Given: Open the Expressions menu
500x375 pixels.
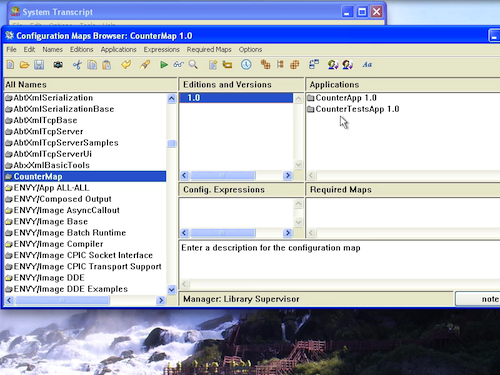Looking at the screenshot, I should tap(161, 49).
